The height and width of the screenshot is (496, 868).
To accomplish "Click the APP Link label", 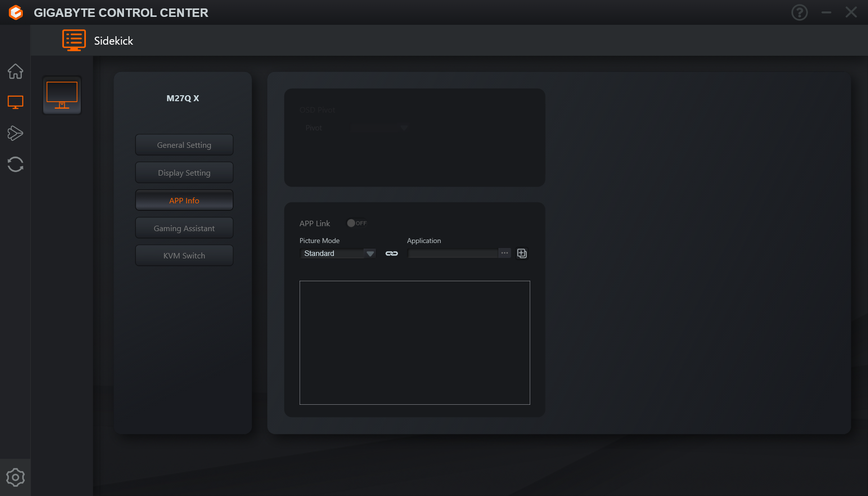I will point(314,223).
